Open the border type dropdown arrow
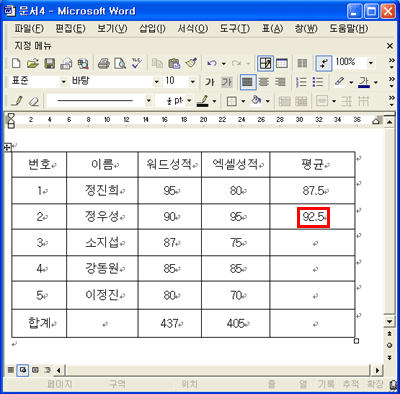This screenshot has height=394, width=400. point(243,101)
